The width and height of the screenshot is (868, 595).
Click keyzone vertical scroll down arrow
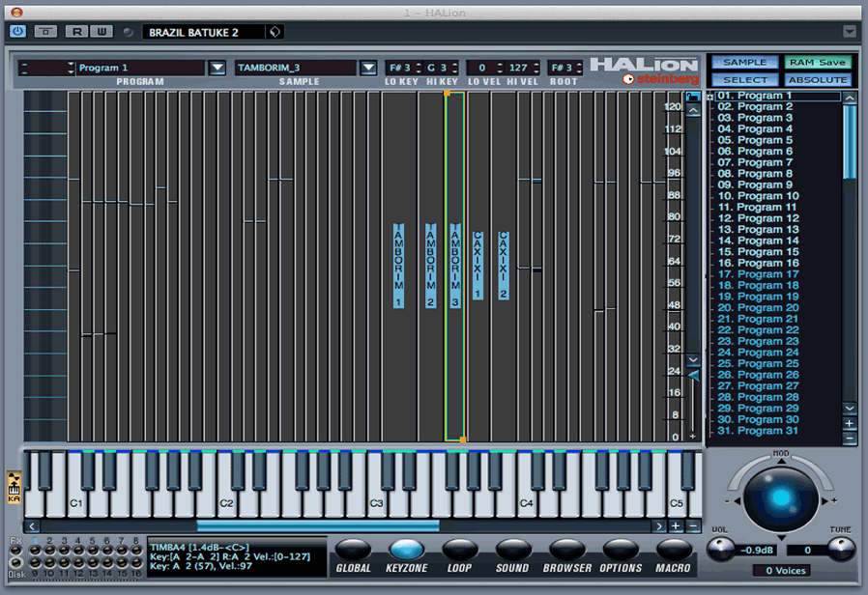(693, 360)
